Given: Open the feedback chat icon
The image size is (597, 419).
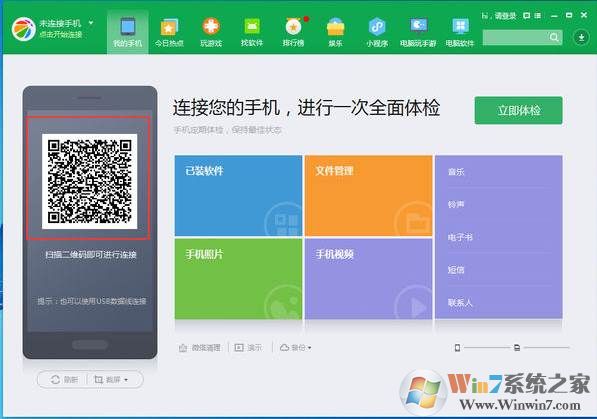Looking at the screenshot, I should pyautogui.click(x=527, y=16).
